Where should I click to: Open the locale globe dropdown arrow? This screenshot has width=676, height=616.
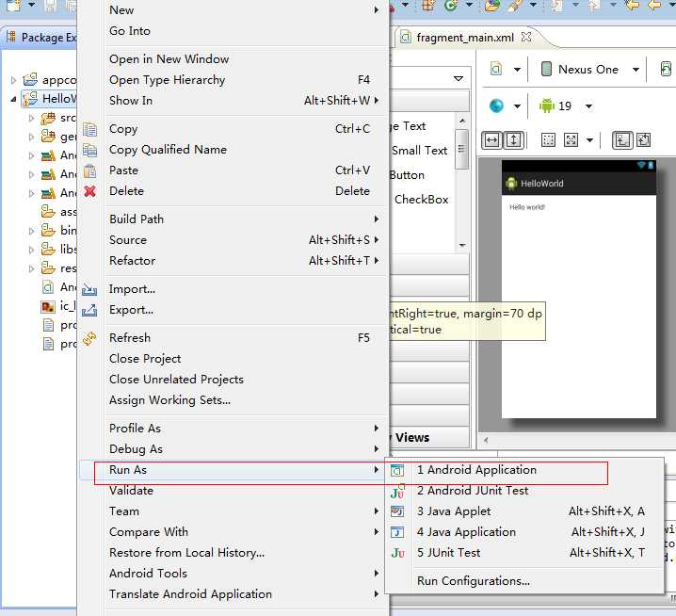click(517, 106)
